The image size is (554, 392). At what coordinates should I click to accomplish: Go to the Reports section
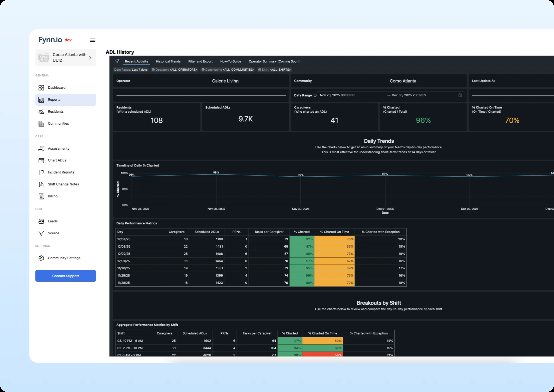(65, 100)
